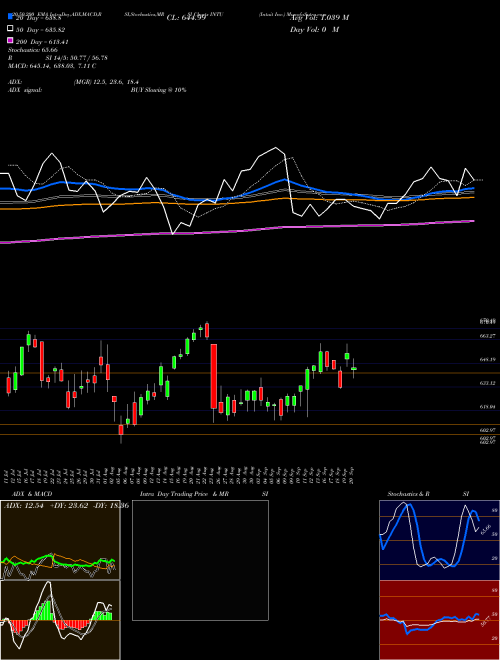Click the blue 20 Day legend swatch
Screen dimensions: 500x660
click(x=10, y=17)
